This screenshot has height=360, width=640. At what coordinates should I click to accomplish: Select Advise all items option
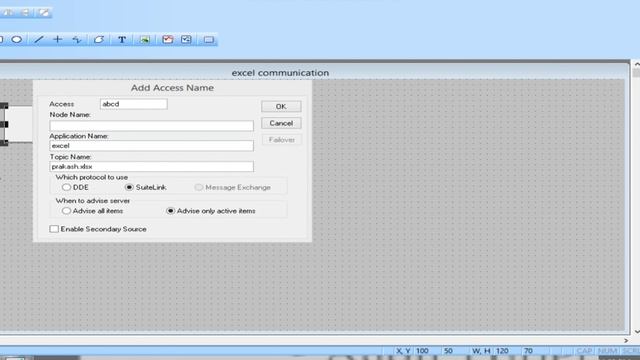[x=66, y=211]
